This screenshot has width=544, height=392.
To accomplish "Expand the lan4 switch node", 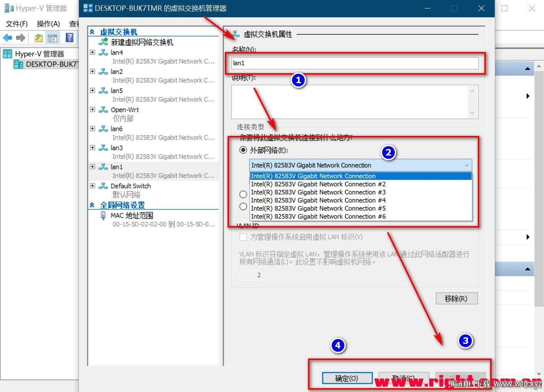I will pos(92,52).
